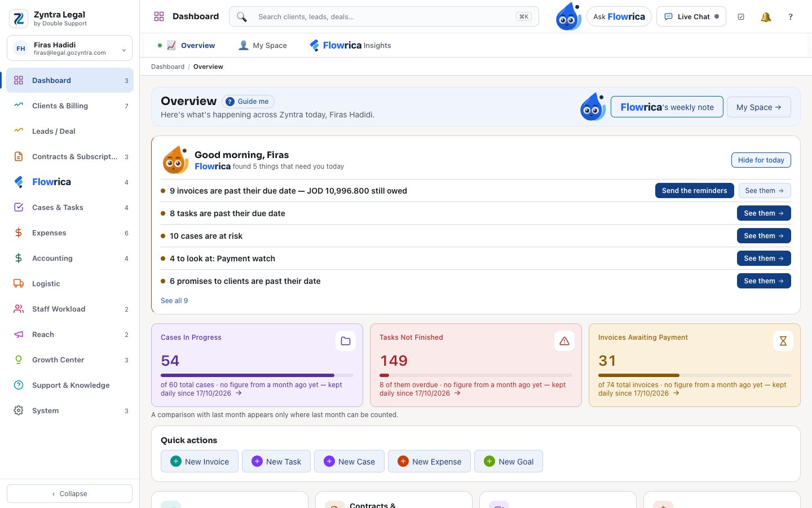Click Ask Flowrica button
The height and width of the screenshot is (508, 812).
pos(619,17)
